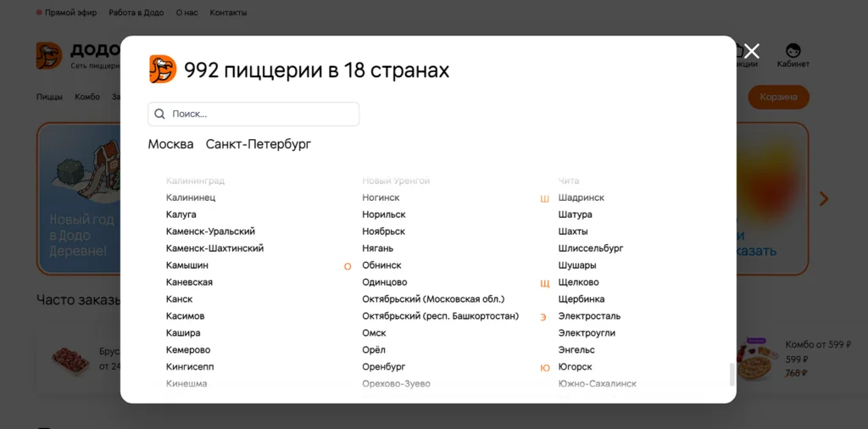Choose the city Югорск

(x=576, y=367)
